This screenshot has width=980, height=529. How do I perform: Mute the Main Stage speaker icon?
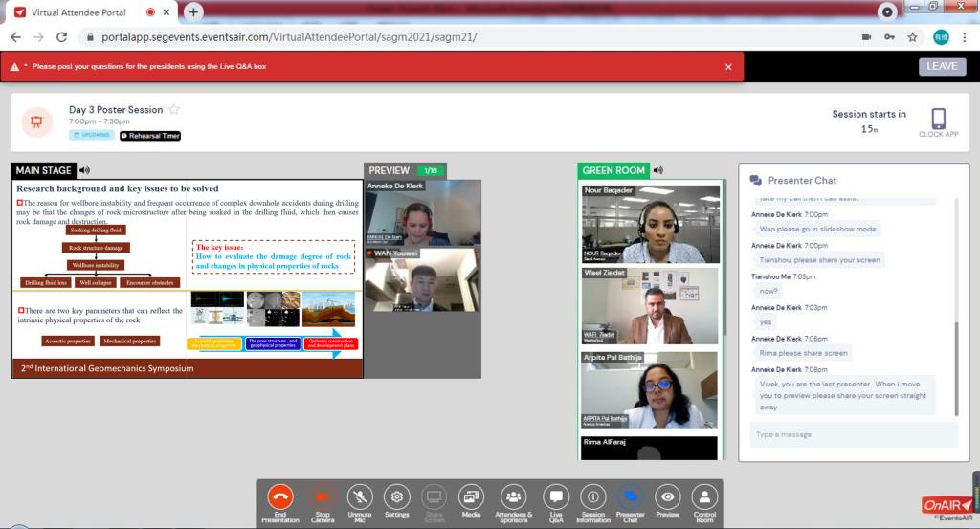[x=85, y=170]
